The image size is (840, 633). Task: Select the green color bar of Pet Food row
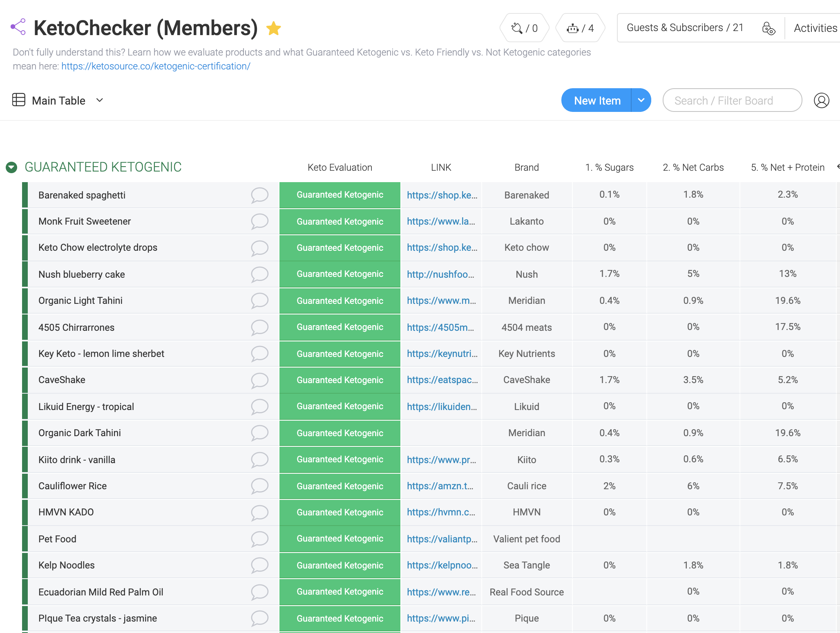25,539
